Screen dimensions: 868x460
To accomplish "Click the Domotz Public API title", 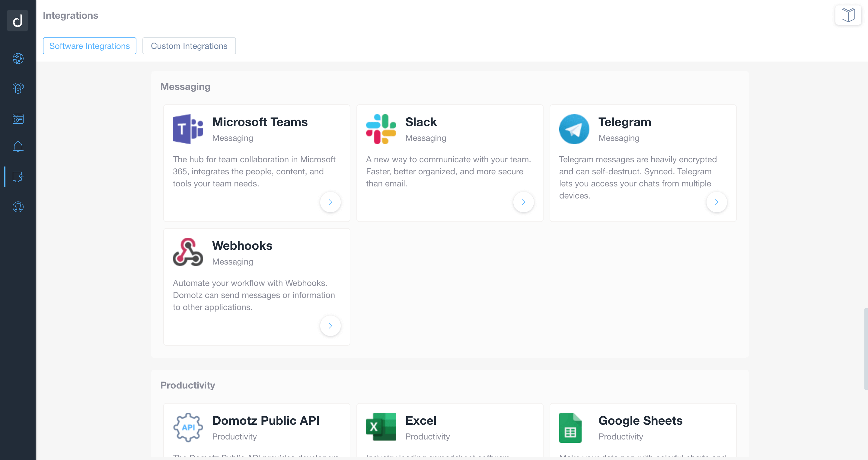I will pyautogui.click(x=266, y=420).
